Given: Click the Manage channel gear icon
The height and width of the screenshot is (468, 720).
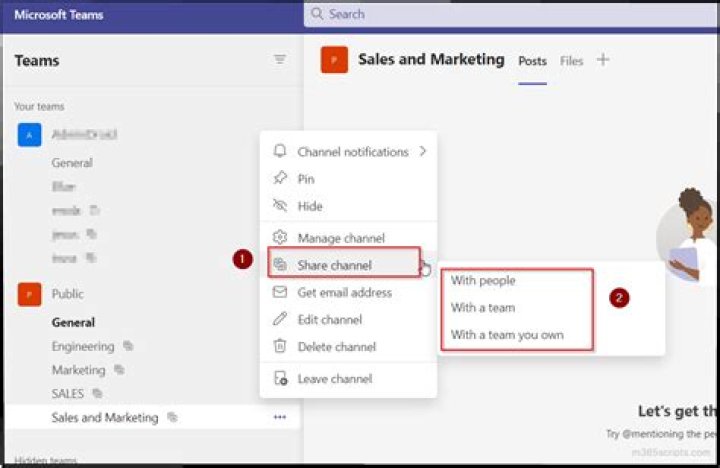Looking at the screenshot, I should pyautogui.click(x=280, y=237).
